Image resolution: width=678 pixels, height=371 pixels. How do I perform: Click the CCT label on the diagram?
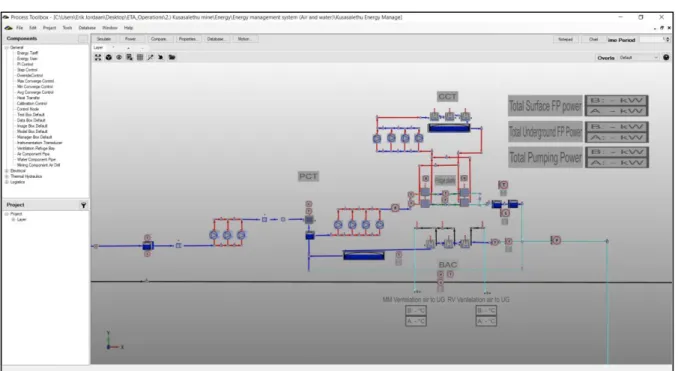(x=447, y=96)
